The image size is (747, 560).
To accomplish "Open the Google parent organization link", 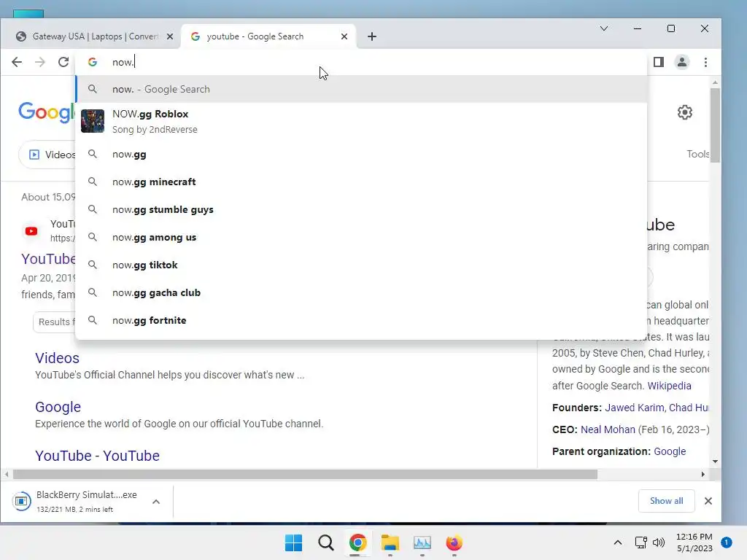I will click(x=670, y=451).
